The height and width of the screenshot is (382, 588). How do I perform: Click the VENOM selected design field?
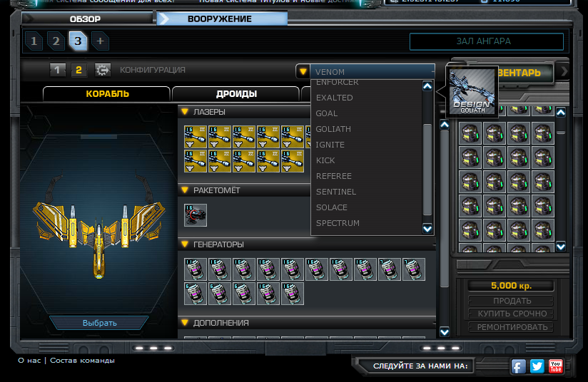372,71
